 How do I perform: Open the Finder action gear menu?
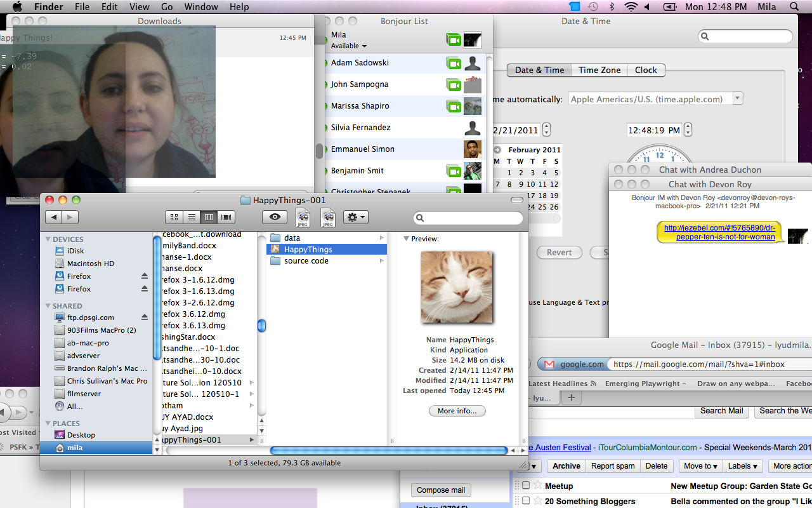coord(355,217)
